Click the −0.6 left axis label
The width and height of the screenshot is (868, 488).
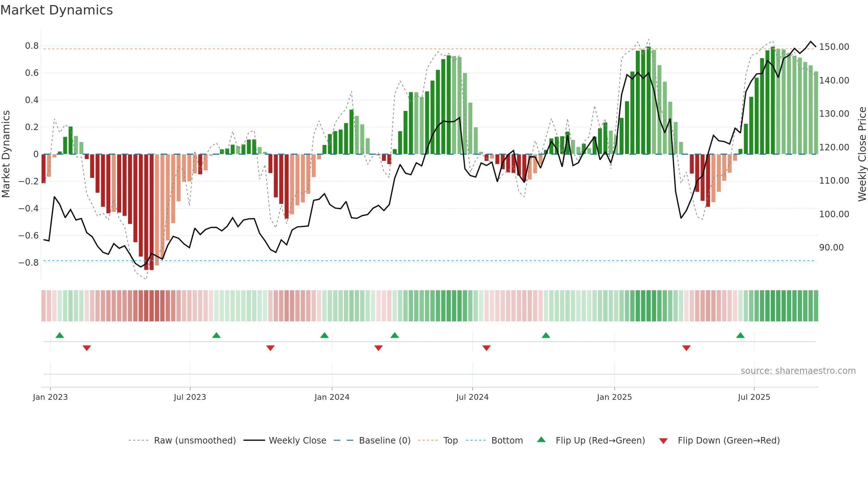coord(28,235)
